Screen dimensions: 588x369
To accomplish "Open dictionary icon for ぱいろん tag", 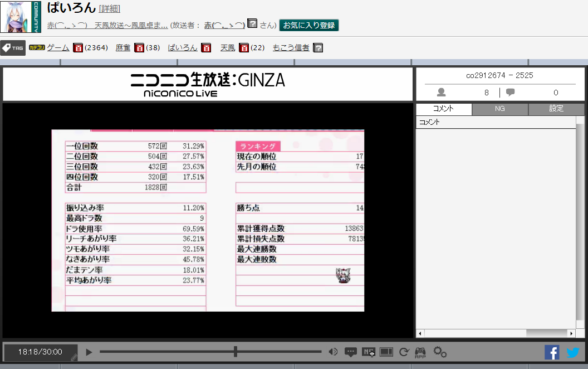I will [206, 48].
